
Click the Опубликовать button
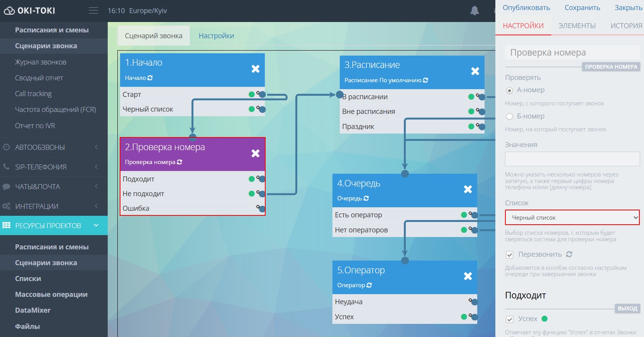(x=526, y=8)
